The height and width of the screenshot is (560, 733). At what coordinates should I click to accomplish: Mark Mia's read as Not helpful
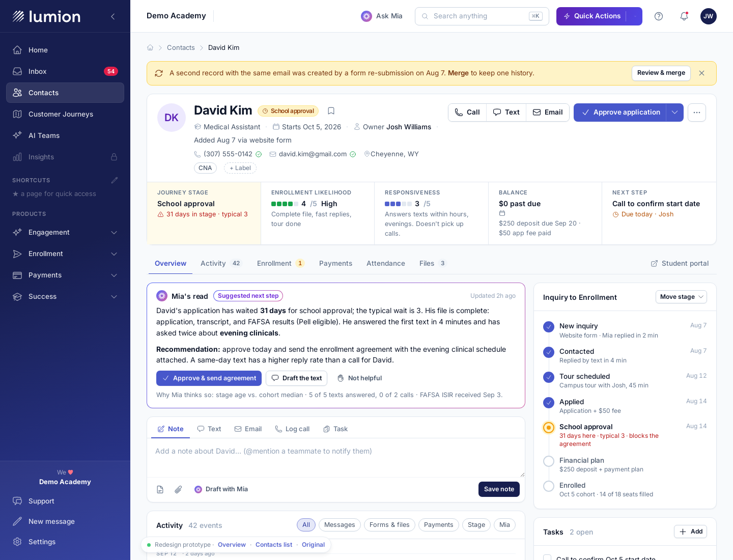[x=359, y=378]
